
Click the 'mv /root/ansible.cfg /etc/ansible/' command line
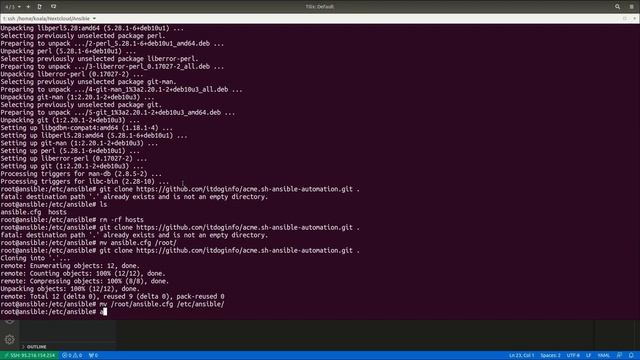pyautogui.click(x=112, y=304)
